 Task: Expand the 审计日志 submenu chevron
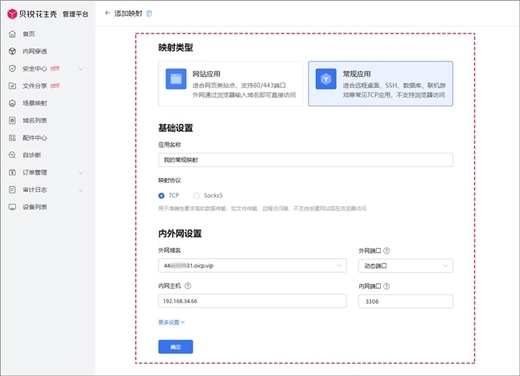[x=81, y=190]
